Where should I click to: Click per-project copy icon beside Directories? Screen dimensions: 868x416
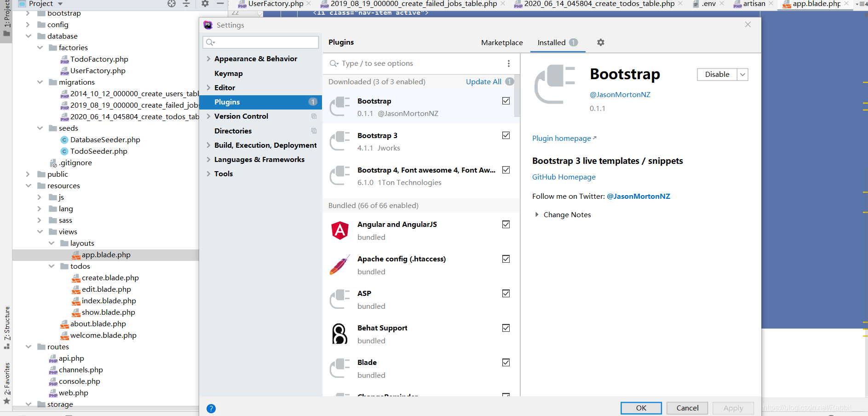coord(314,131)
